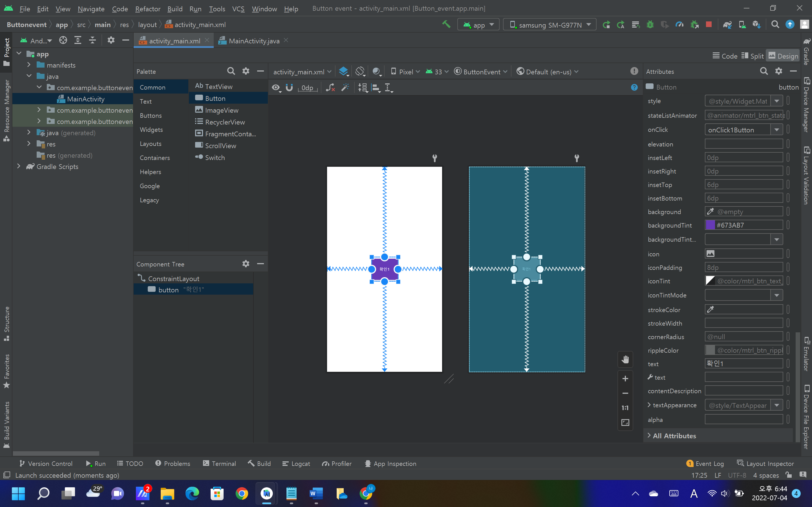This screenshot has width=812, height=507.
Task: Expand the manifests folder in project tree
Action: pos(29,65)
